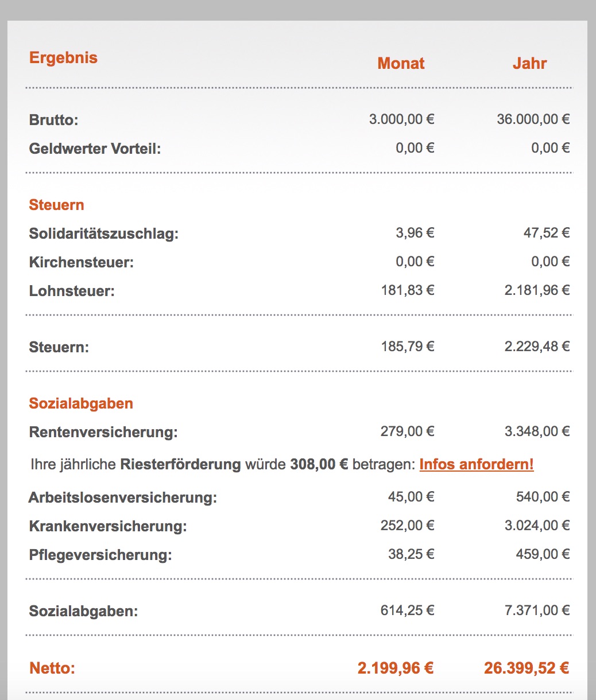Image resolution: width=596 pixels, height=700 pixels.
Task: Click the yearly Netto amount 26.399,52 €
Action: click(527, 668)
